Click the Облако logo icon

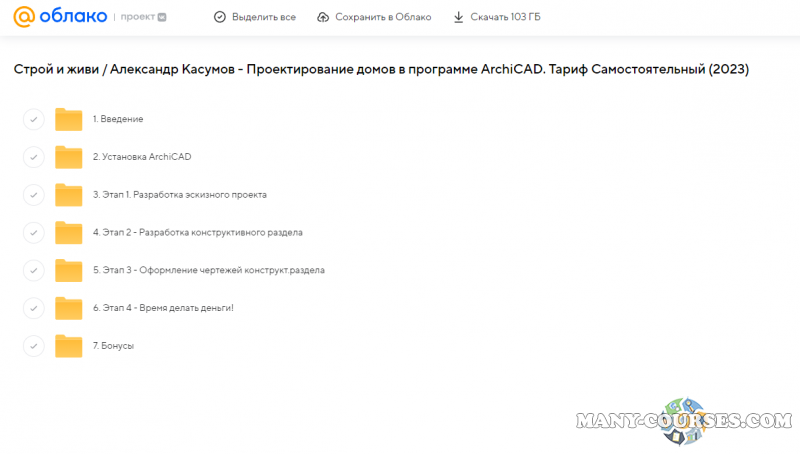[x=25, y=17]
